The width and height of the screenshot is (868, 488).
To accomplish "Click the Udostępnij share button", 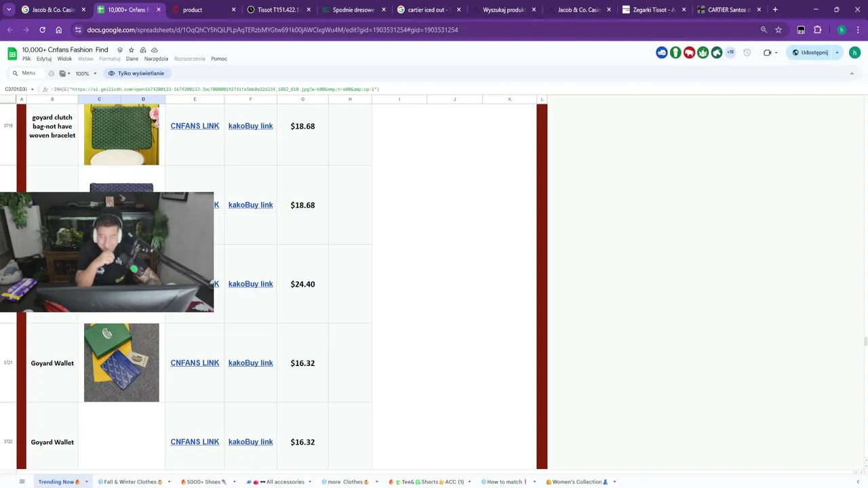I will tap(810, 53).
